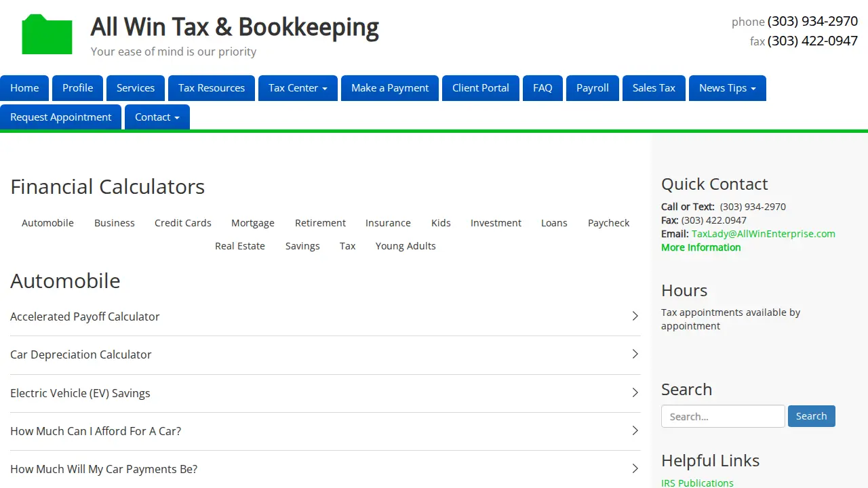This screenshot has width=868, height=488.
Task: Jump to the Mortgage category
Action: (x=253, y=223)
